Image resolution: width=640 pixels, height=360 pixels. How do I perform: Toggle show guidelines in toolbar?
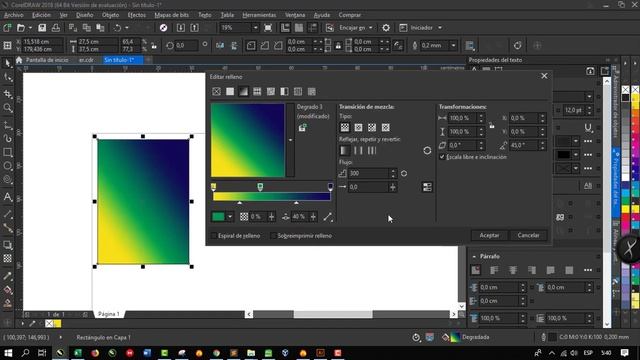click(x=313, y=28)
